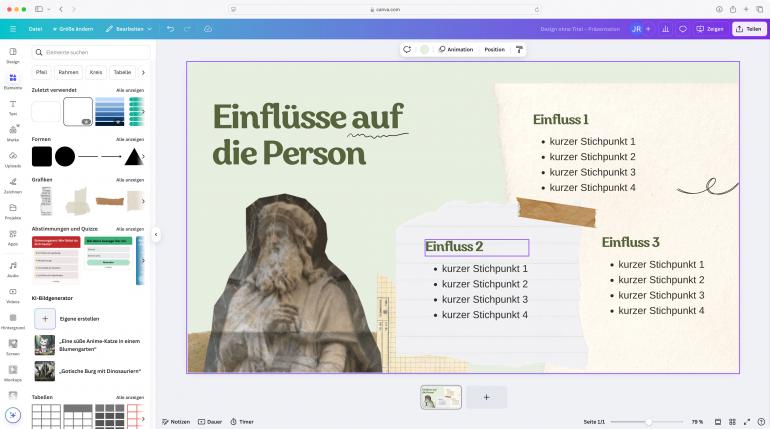
Task: Open Größe ändern resize menu
Action: tap(73, 29)
